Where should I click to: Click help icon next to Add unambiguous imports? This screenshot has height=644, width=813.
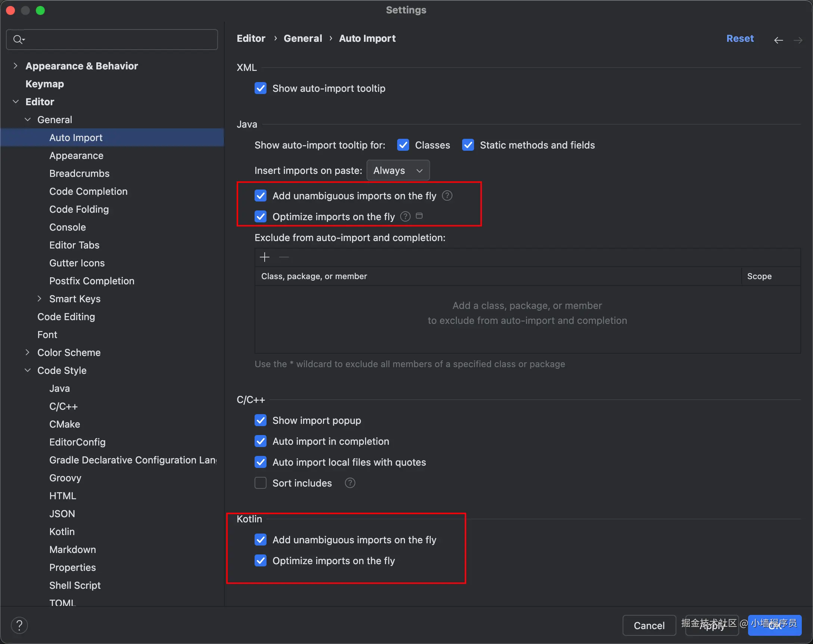447,196
